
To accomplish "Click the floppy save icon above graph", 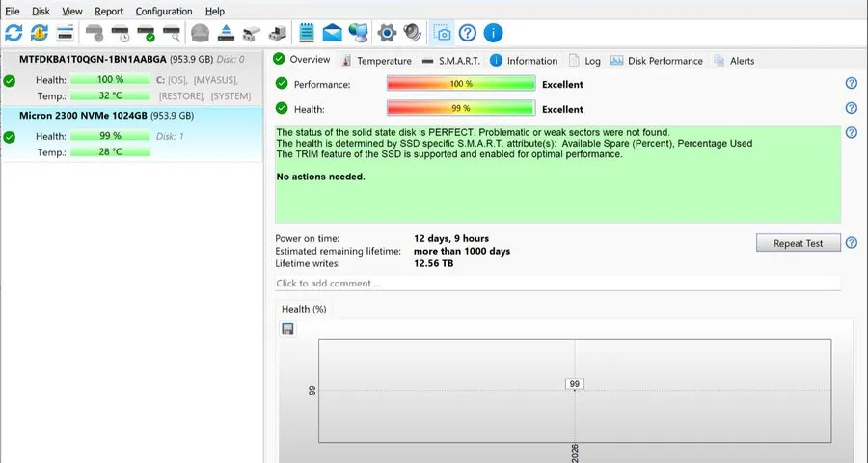I will (287, 329).
